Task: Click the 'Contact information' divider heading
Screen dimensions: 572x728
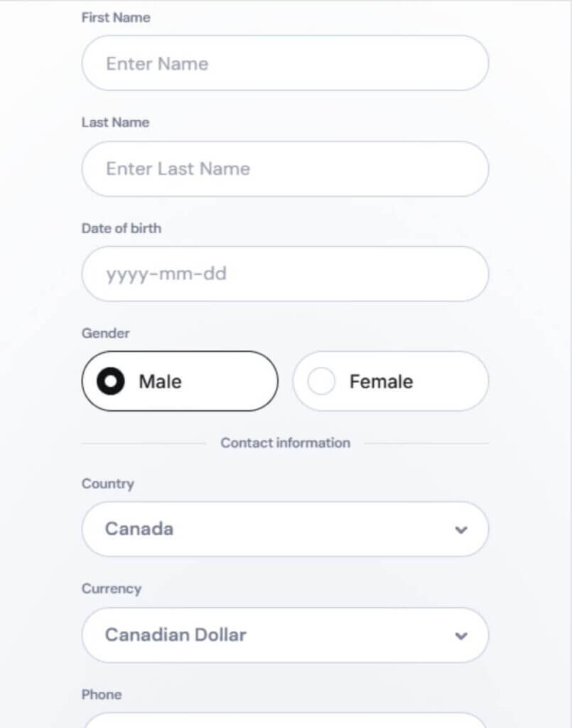Action: (x=285, y=443)
